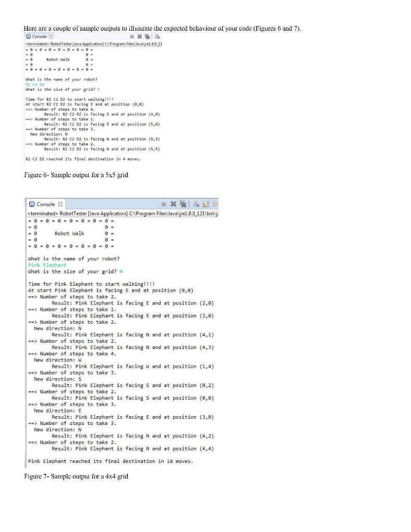Click 'Robot Walk' banner in Figure 7 console
Image resolution: width=411 pixels, height=532 pixels.
pyautogui.click(x=69, y=233)
